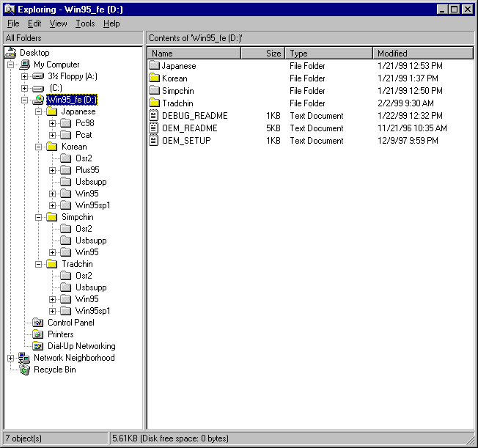Click the OEM_SETUP text document icon
Screen dimensions: 478x448
point(154,140)
